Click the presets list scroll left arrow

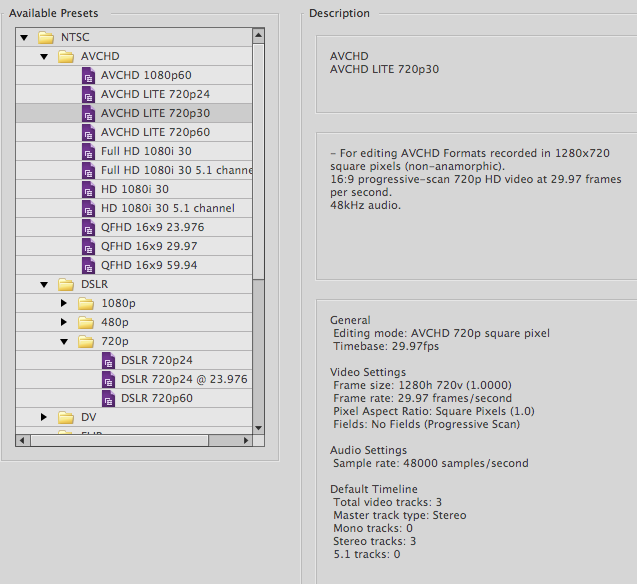point(22,440)
